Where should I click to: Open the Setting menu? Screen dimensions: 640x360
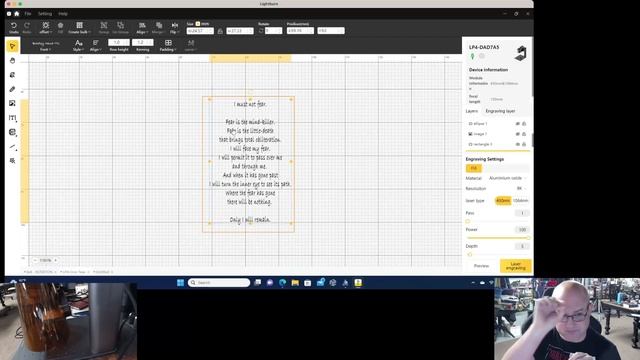(x=45, y=13)
